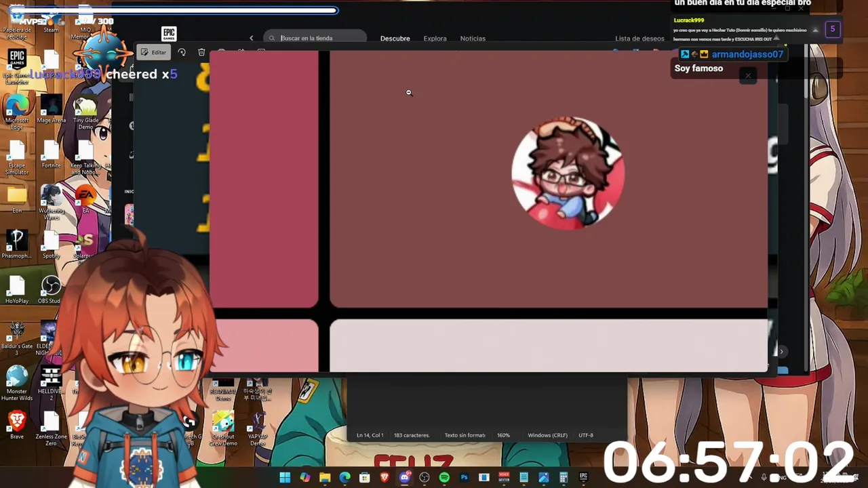868x488 pixels.
Task: Open Spotify desktop shortcut
Action: [x=51, y=245]
